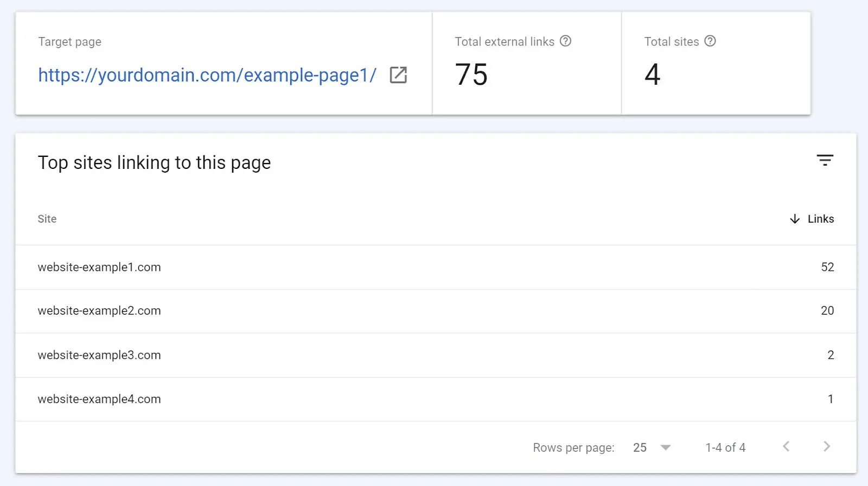Click help icon beside Total external links
Screen dimensions: 868x486
(565, 41)
